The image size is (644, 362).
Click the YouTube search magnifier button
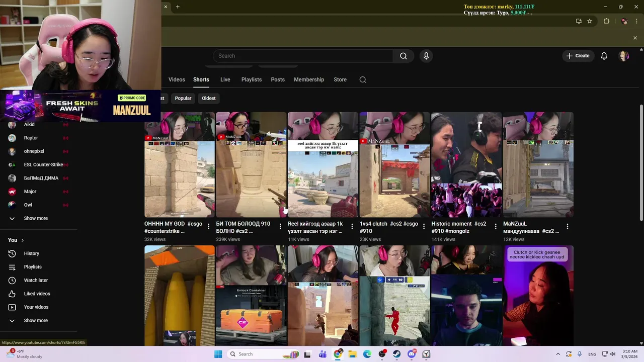point(404,56)
